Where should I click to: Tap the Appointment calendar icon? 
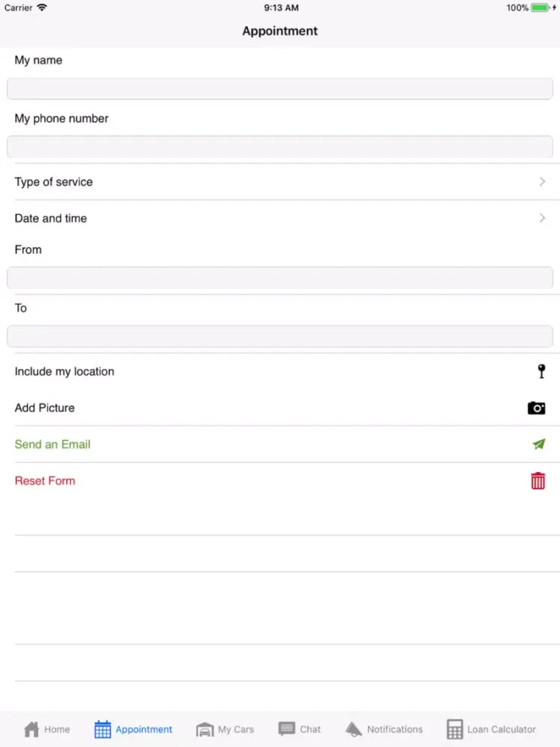click(102, 729)
